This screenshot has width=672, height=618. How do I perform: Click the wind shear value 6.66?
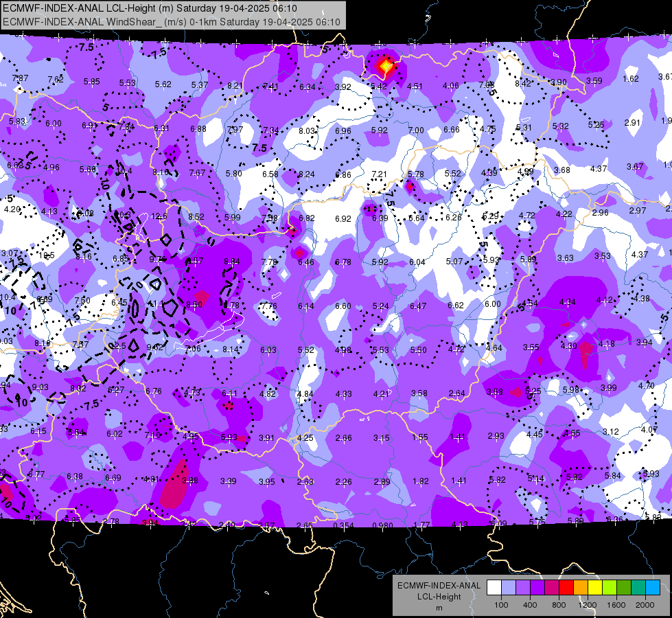(x=451, y=130)
